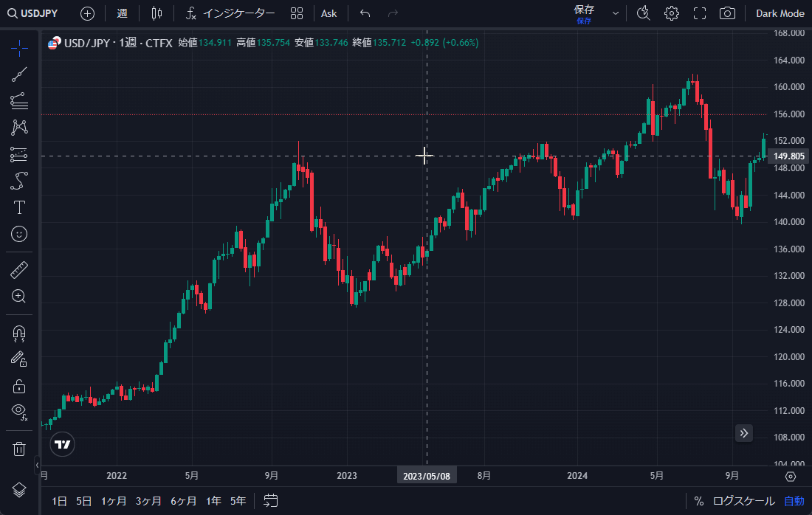The image size is (812, 515).
Task: Open the indicator templates grid icon
Action: [x=297, y=13]
